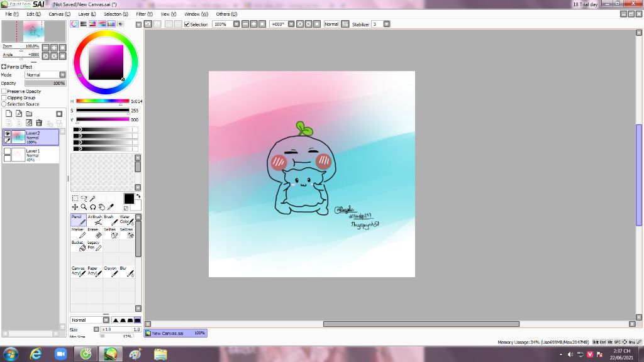Open the Layer menu
The width and height of the screenshot is (644, 362).
tap(87, 14)
